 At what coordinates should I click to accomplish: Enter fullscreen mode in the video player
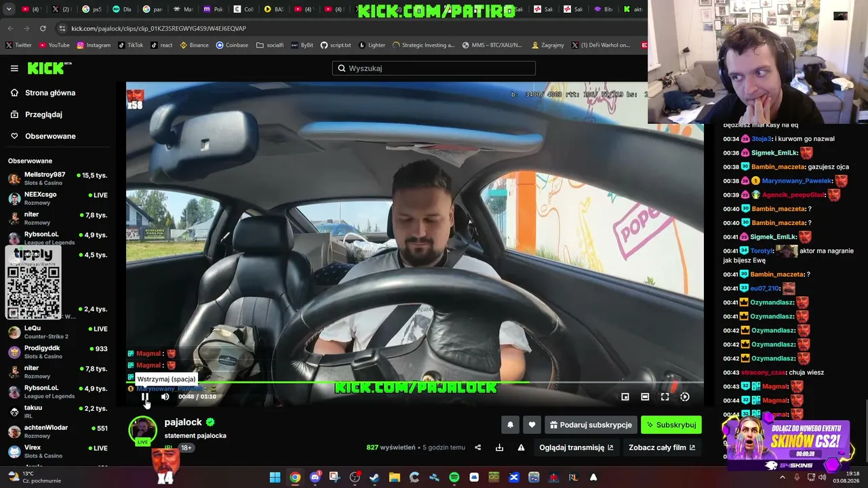pyautogui.click(x=665, y=397)
